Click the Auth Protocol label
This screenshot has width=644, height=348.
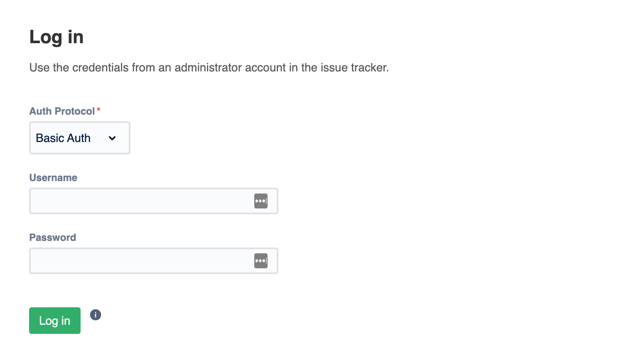point(62,111)
